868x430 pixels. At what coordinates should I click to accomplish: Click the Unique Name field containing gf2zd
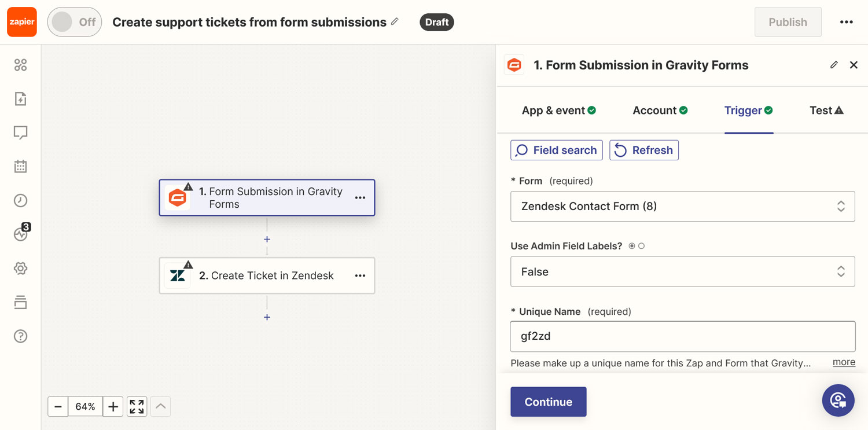pos(682,336)
